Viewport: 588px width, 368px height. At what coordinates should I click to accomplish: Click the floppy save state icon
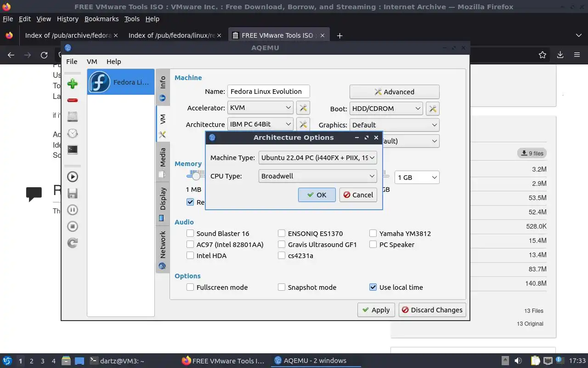tap(73, 193)
